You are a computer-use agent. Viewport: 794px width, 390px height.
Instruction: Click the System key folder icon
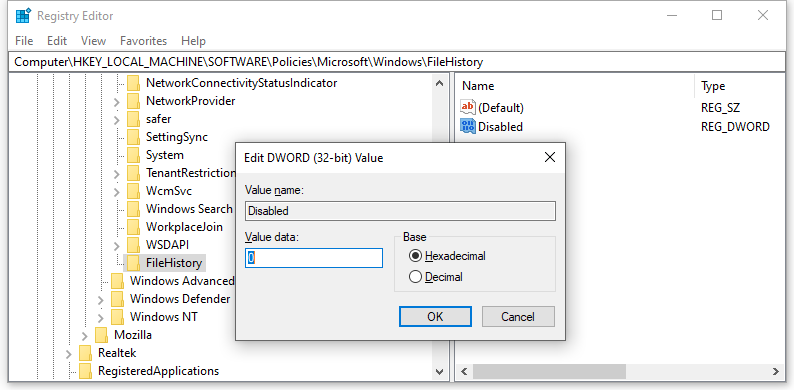point(133,155)
